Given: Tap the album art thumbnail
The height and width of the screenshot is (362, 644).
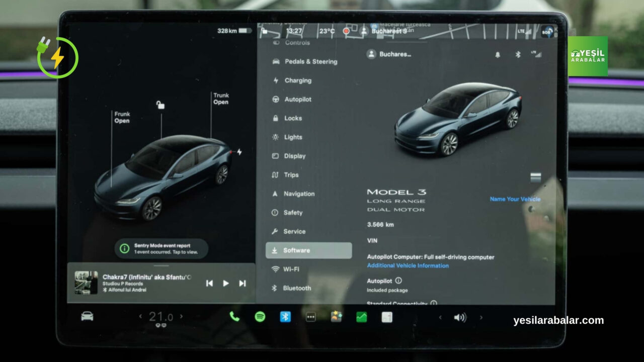Looking at the screenshot, I should [x=86, y=283].
